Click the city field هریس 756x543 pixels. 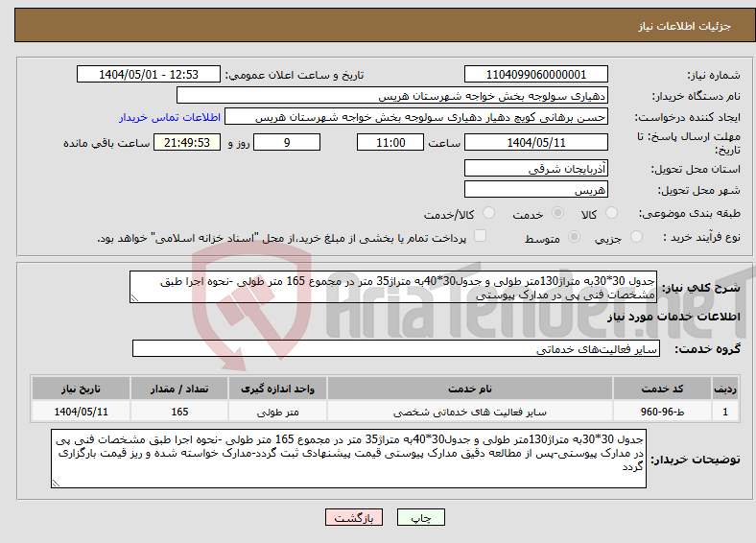tap(535, 189)
